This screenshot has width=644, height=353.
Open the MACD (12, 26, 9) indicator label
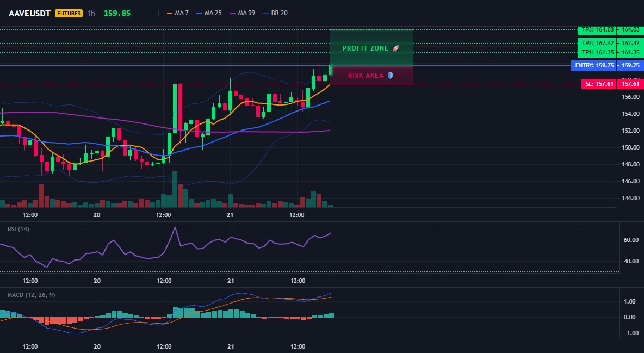[31, 295]
